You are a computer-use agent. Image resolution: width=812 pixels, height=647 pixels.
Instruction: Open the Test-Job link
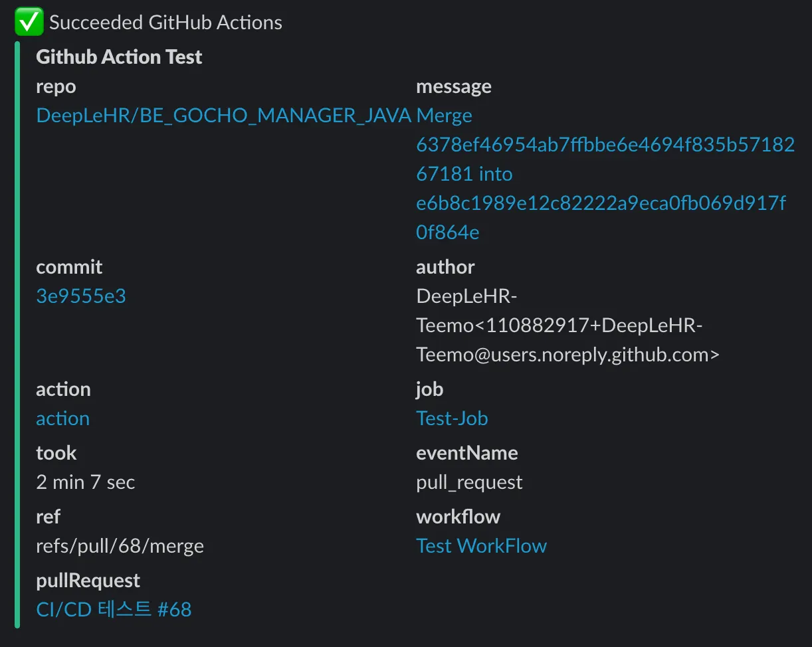pyautogui.click(x=452, y=418)
